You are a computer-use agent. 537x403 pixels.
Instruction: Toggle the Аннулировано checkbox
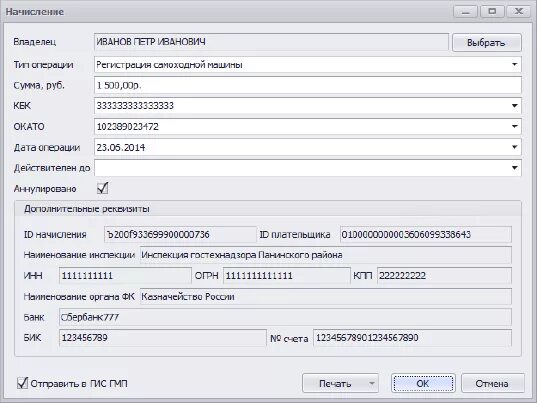102,188
